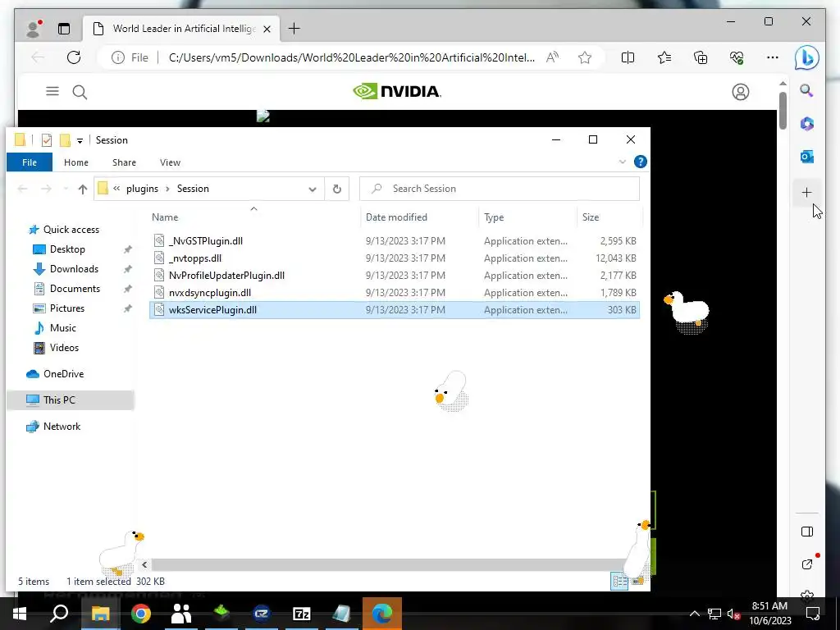
Task: Switch to Large icons view in Explorer
Action: click(637, 582)
